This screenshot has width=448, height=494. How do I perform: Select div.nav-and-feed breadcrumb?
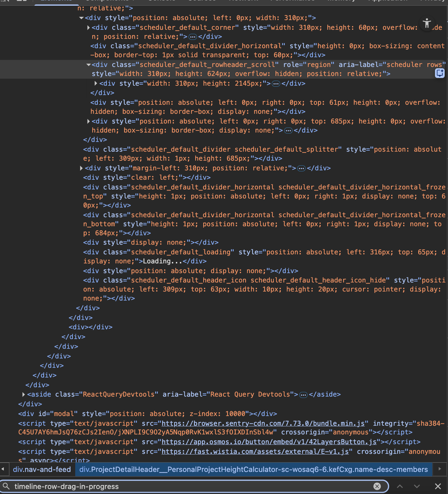[42, 470]
